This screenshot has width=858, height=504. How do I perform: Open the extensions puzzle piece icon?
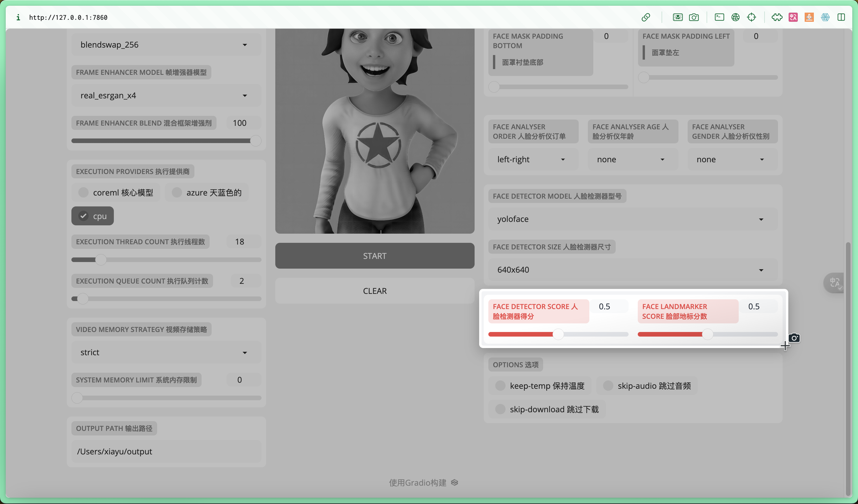777,17
